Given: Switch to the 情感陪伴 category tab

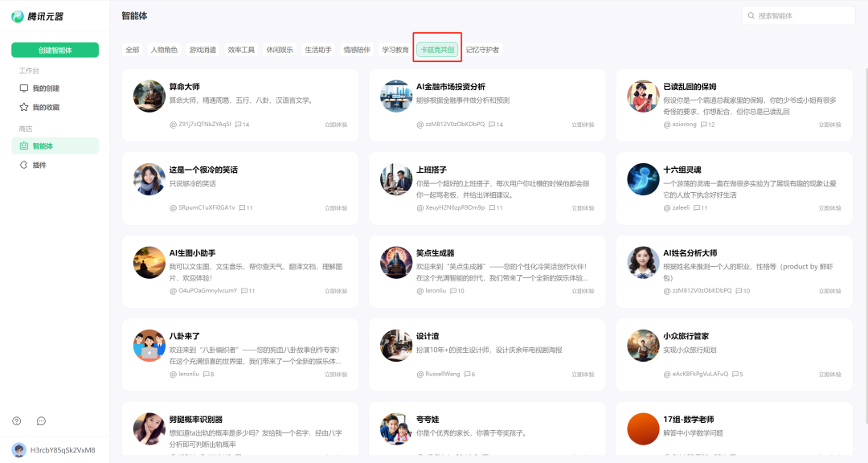Looking at the screenshot, I should tap(357, 50).
